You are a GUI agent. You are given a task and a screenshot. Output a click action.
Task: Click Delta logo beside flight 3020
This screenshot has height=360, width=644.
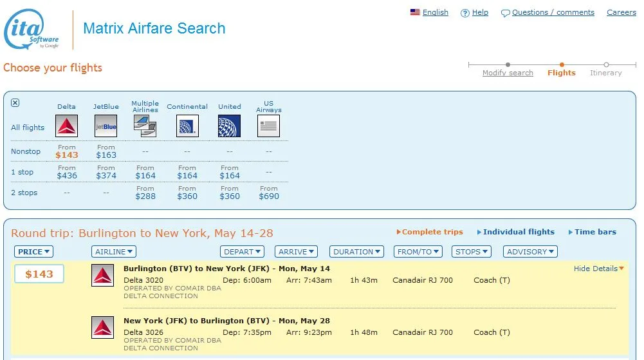tap(103, 276)
